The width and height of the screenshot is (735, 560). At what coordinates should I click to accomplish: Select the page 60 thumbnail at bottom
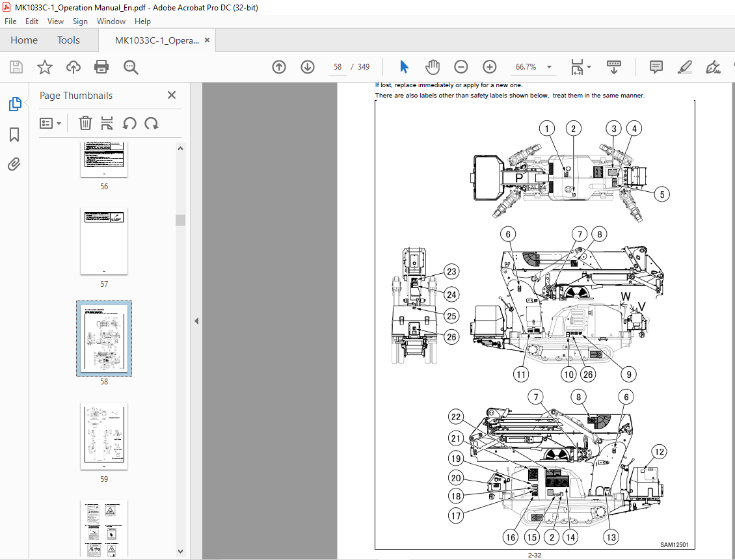(x=104, y=529)
